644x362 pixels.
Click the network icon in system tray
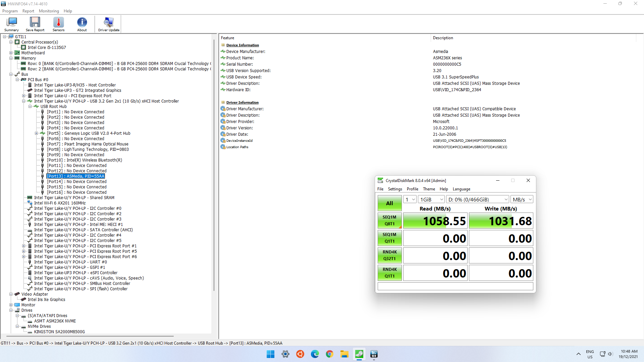pos(602,354)
